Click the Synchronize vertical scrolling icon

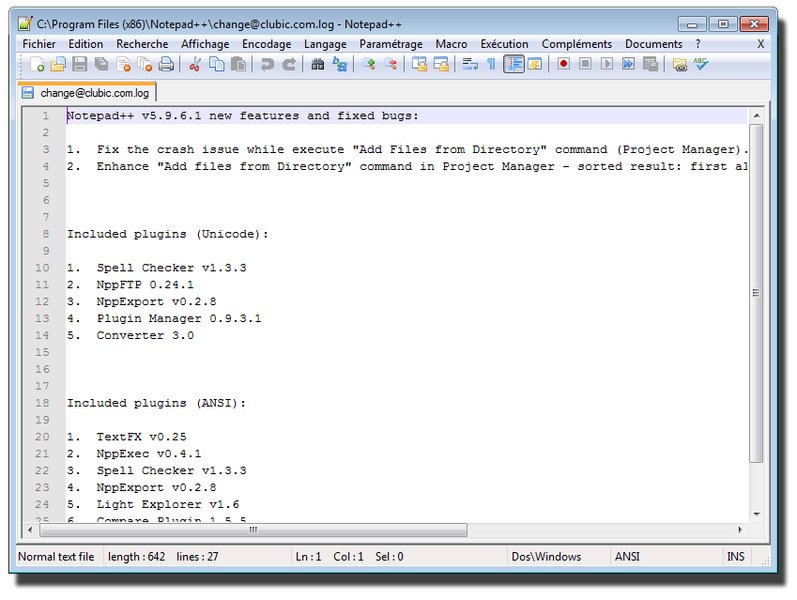(x=419, y=65)
